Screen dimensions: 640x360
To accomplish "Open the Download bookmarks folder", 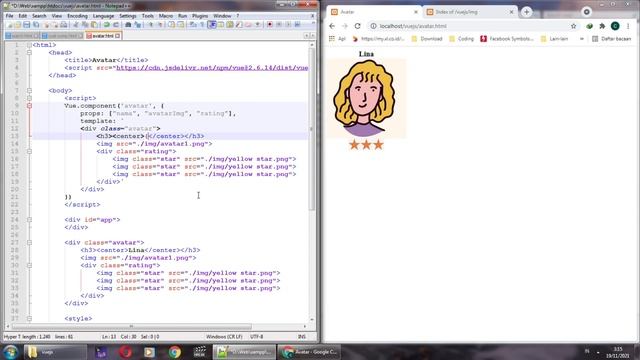I will click(x=427, y=39).
